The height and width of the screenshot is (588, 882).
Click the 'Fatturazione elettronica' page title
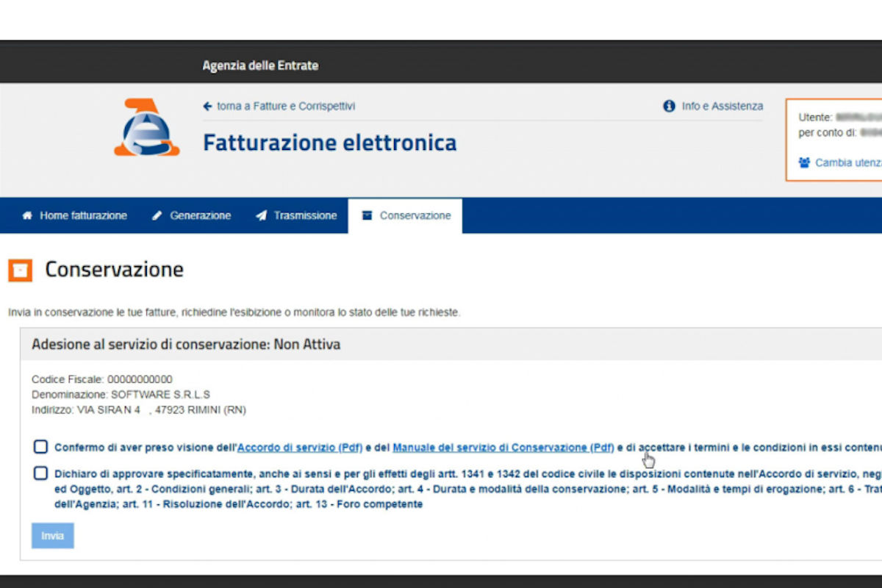tap(330, 142)
